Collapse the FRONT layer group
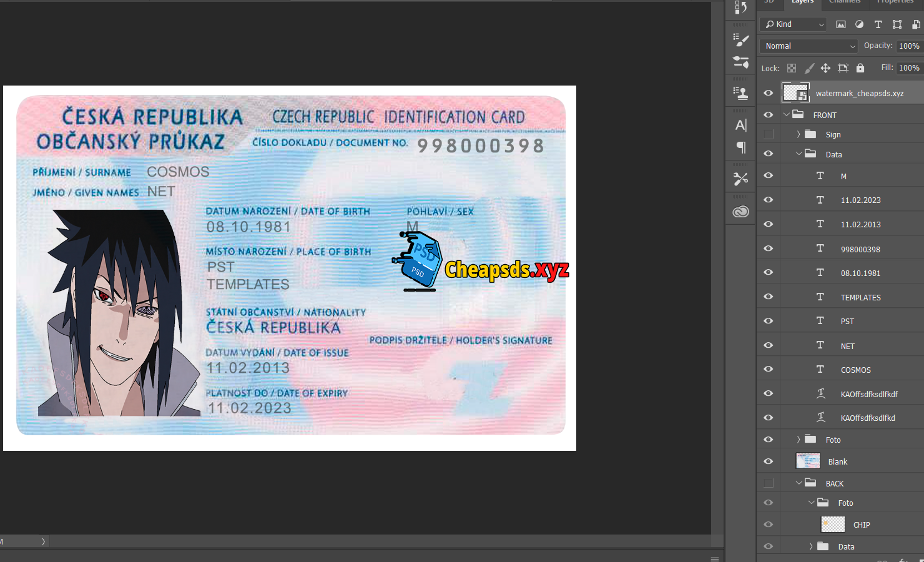Viewport: 924px width, 562px height. (787, 115)
